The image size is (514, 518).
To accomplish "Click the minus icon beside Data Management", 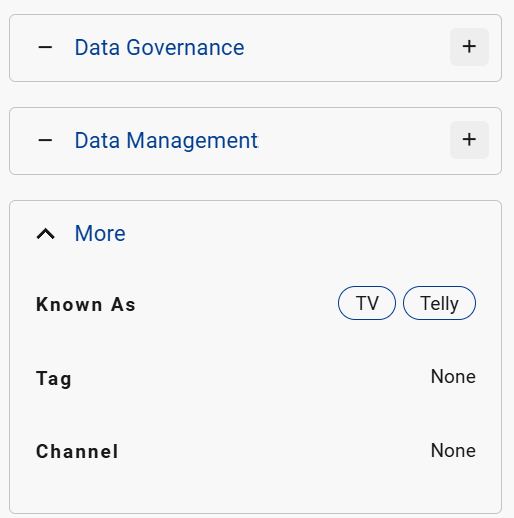I will [x=45, y=140].
